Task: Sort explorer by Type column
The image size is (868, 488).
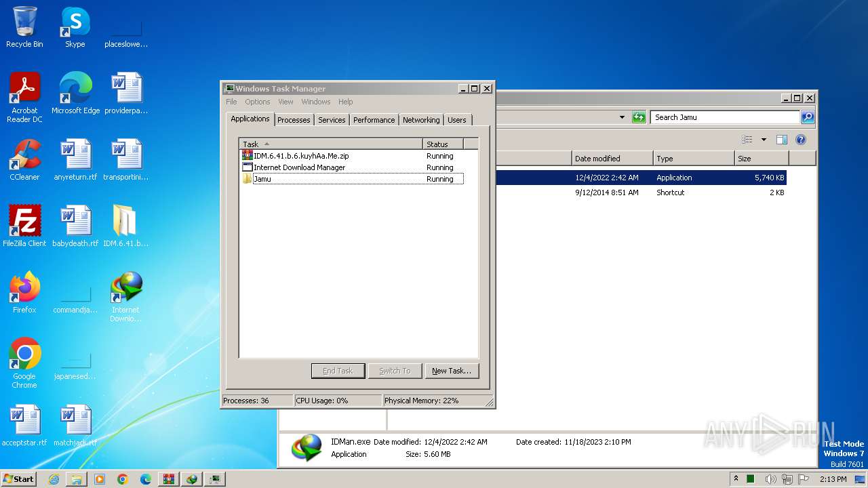Action: point(694,159)
